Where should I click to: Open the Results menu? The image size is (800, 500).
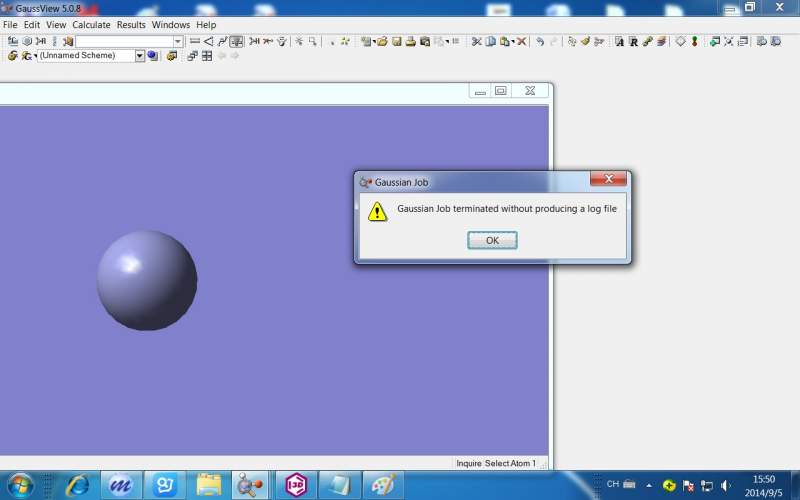131,24
